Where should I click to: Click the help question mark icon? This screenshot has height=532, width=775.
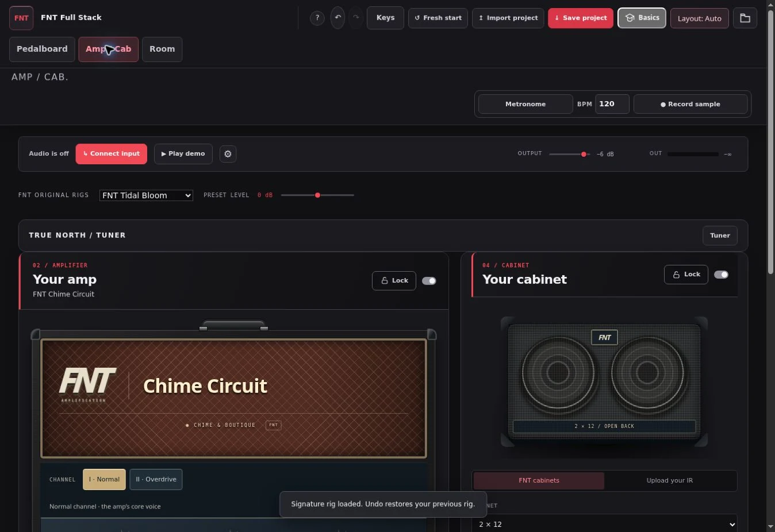point(317,18)
